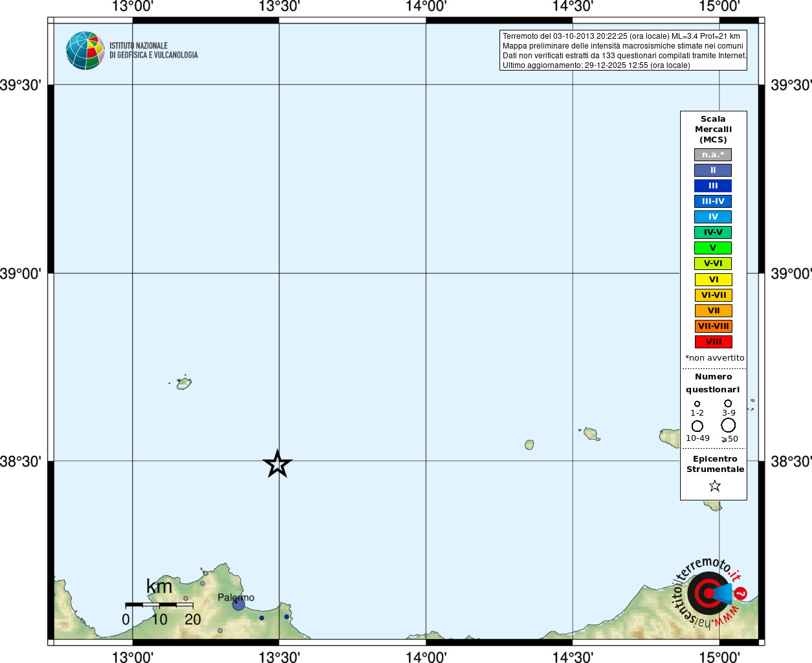Click the 1-2 questionnaires circle in legend

point(697,404)
